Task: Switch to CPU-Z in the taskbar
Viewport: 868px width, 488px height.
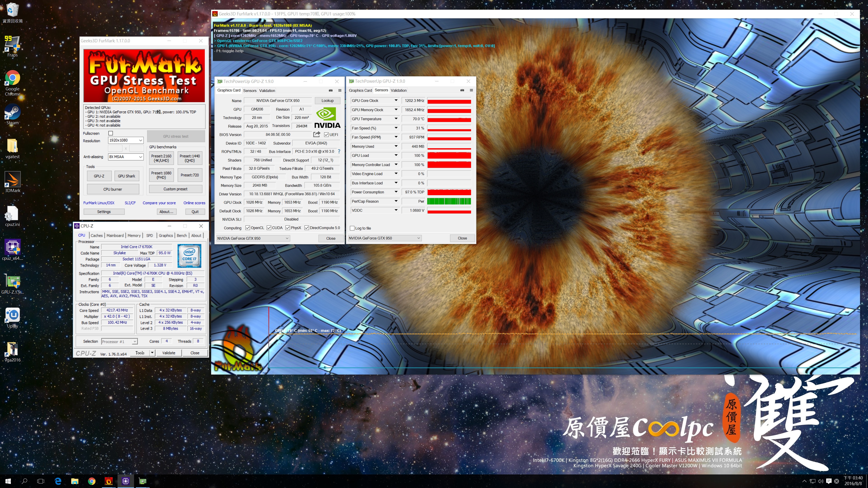Action: [x=126, y=481]
